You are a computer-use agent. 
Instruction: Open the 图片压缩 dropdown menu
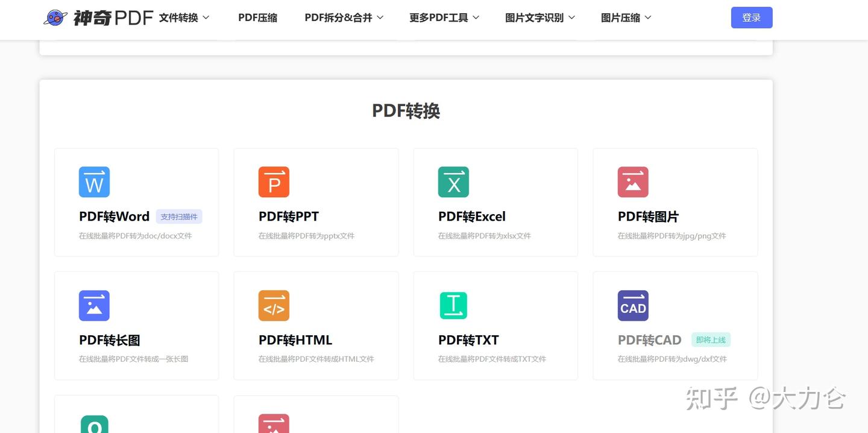(626, 17)
